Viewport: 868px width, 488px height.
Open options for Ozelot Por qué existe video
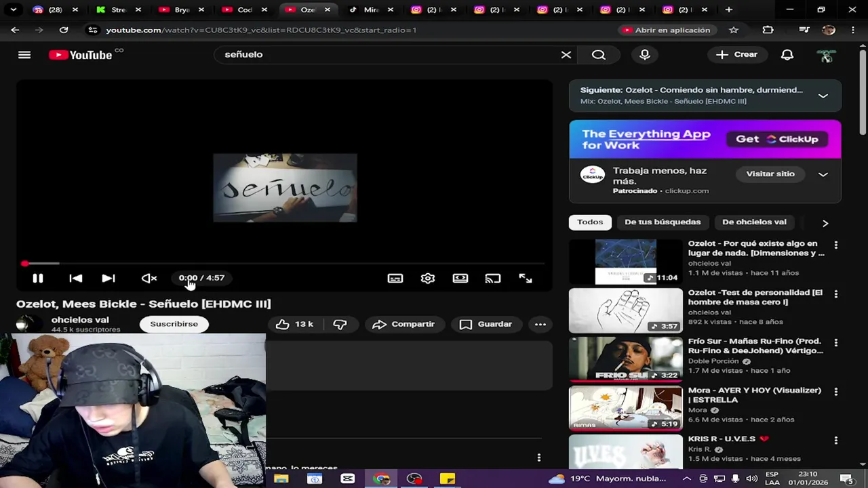835,245
